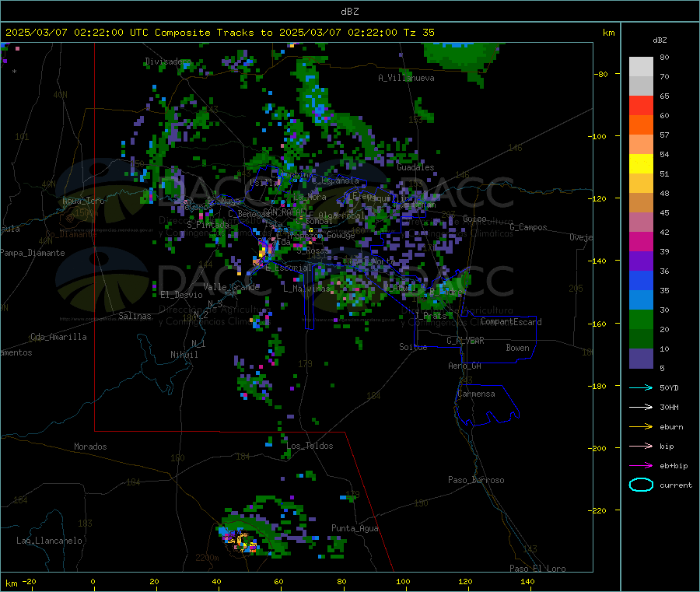Click the 5 dBZ slate purple swatch
The image size is (700, 592).
pos(641,359)
